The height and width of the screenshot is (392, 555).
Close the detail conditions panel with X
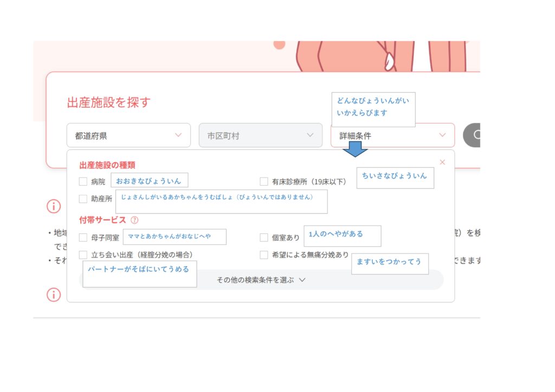coord(442,162)
